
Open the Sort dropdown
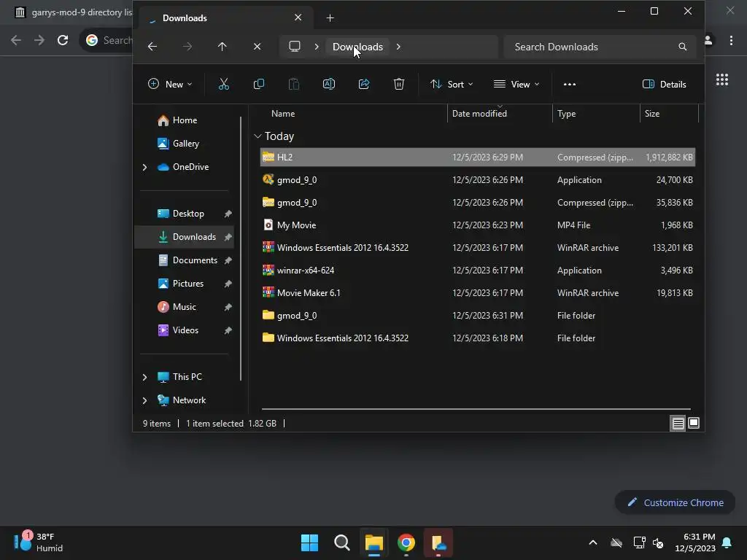pyautogui.click(x=452, y=85)
